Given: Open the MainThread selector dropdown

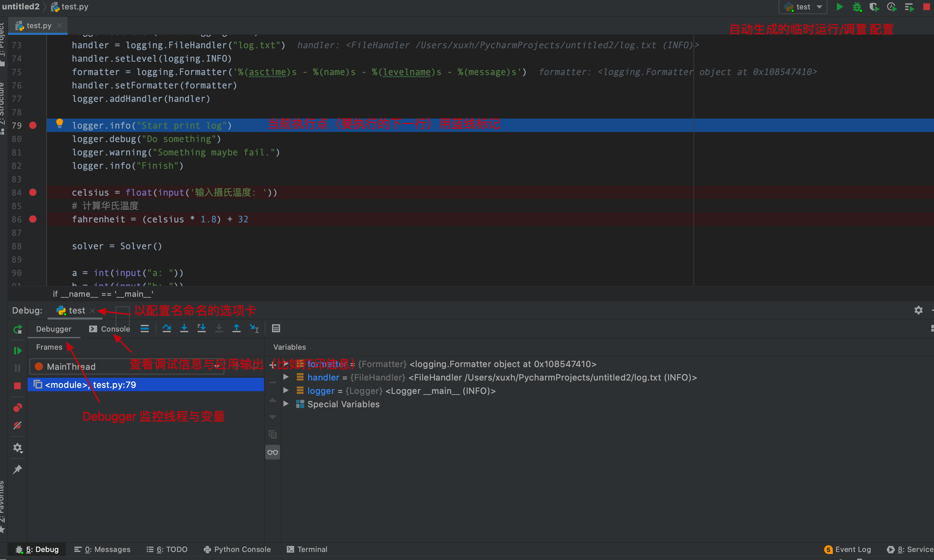Looking at the screenshot, I should [x=127, y=366].
